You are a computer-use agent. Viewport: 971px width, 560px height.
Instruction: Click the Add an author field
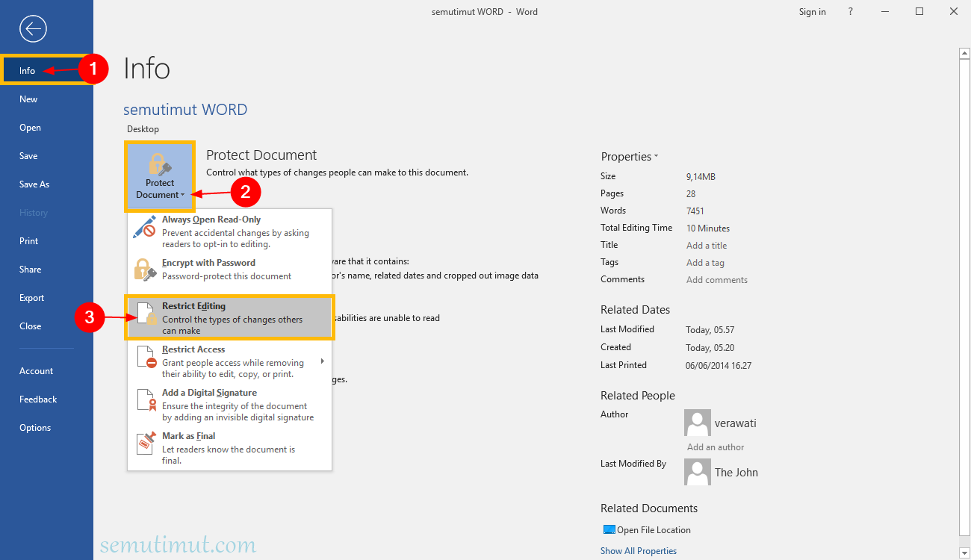point(716,447)
